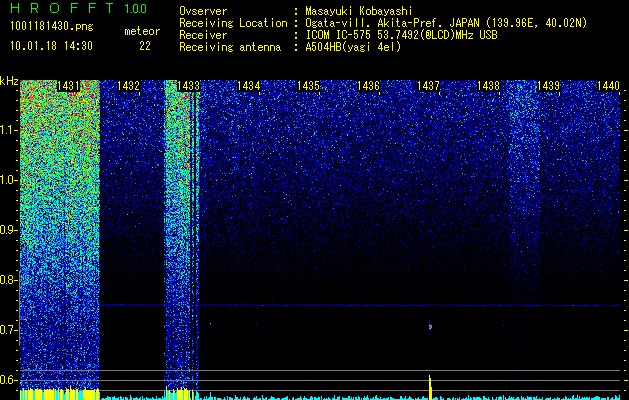Click the tall yellow power spike under 1437
The image size is (629, 400).
tap(430, 387)
